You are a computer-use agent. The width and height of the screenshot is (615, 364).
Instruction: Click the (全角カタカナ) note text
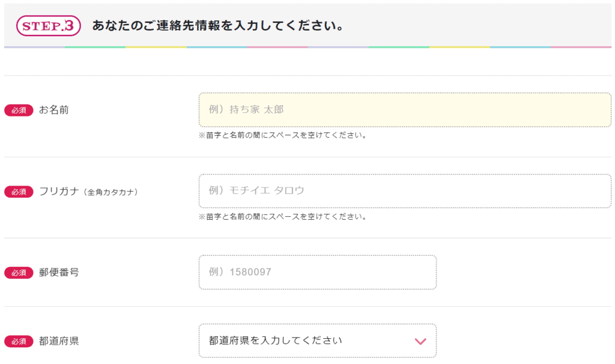111,192
